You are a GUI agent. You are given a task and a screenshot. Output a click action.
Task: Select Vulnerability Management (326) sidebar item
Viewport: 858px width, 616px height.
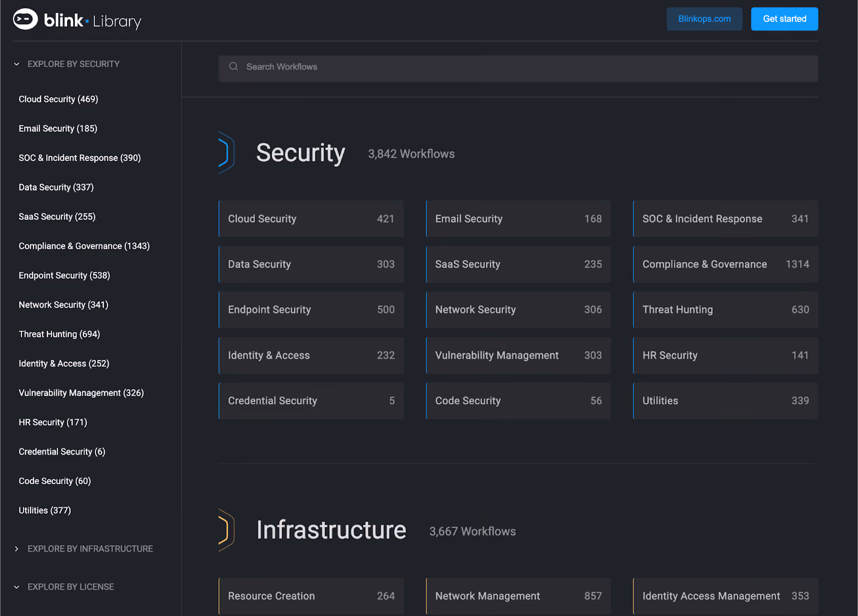pyautogui.click(x=82, y=393)
